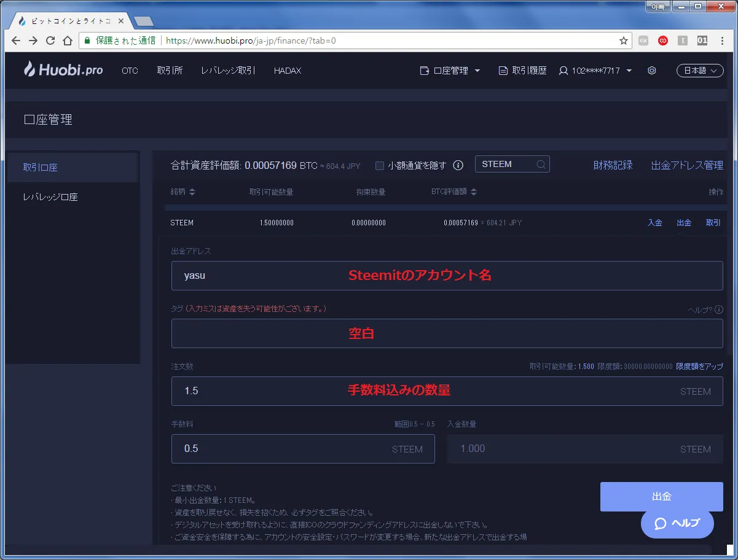The width and height of the screenshot is (738, 560).
Task: Reload the page
Action: tap(50, 41)
